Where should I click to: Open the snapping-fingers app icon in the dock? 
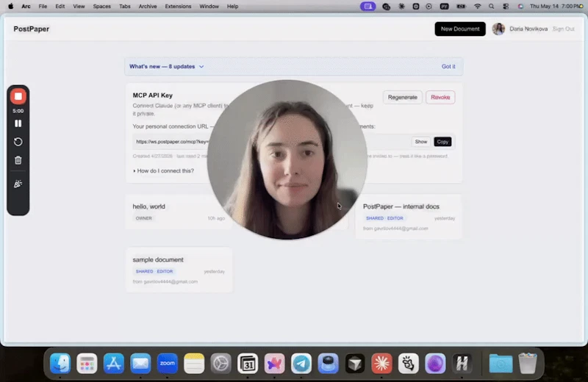[409, 363]
